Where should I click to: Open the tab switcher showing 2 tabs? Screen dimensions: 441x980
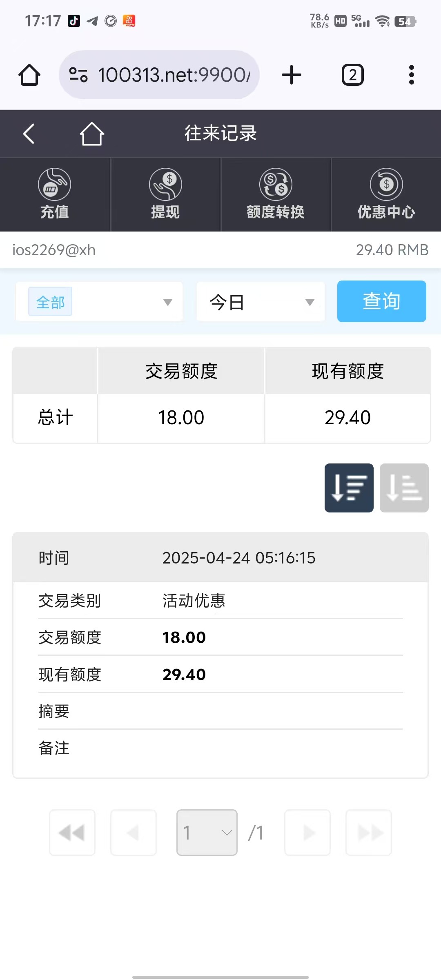click(352, 75)
